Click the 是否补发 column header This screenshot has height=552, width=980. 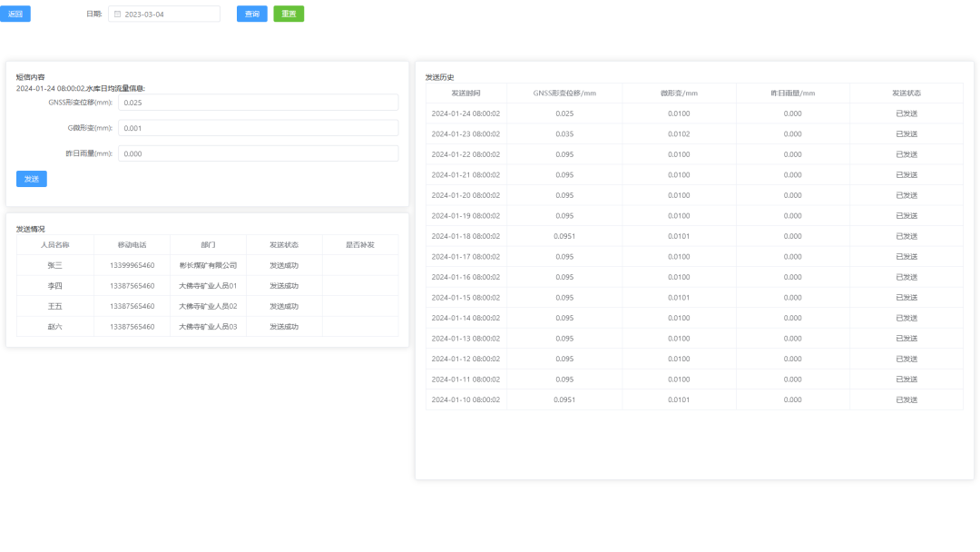[360, 245]
